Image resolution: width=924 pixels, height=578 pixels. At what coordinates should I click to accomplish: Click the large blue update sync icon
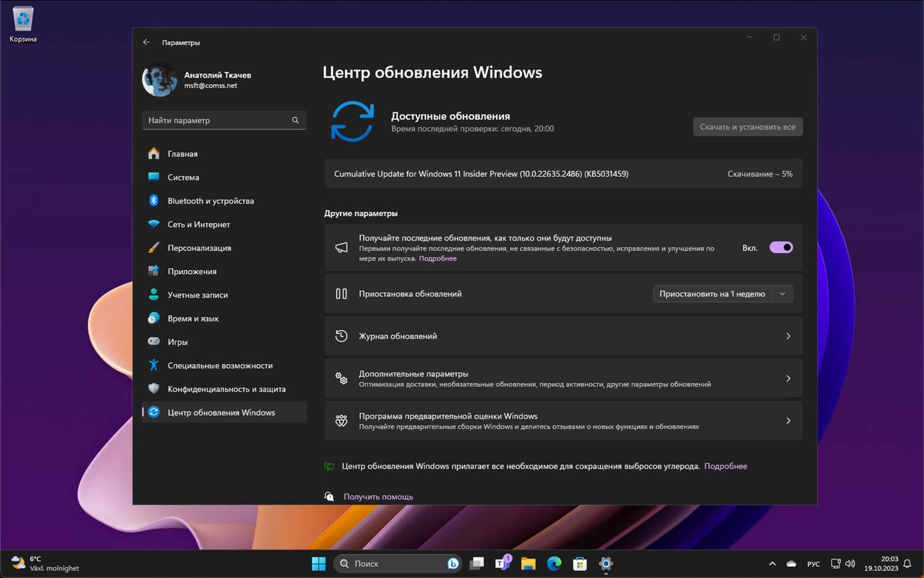point(352,121)
